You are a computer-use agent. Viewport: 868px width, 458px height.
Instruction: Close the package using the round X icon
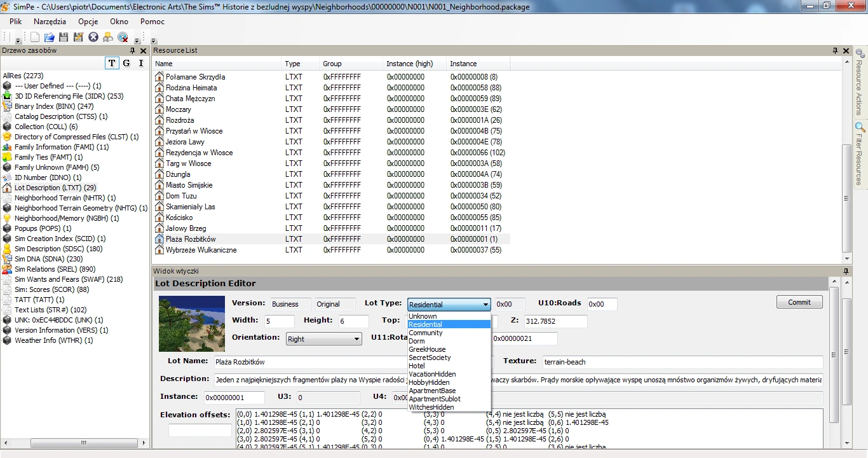point(93,38)
